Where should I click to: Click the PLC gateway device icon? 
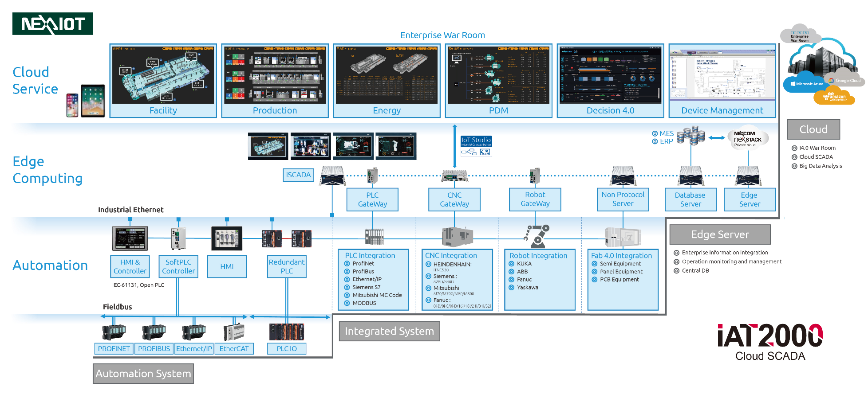pos(372,176)
